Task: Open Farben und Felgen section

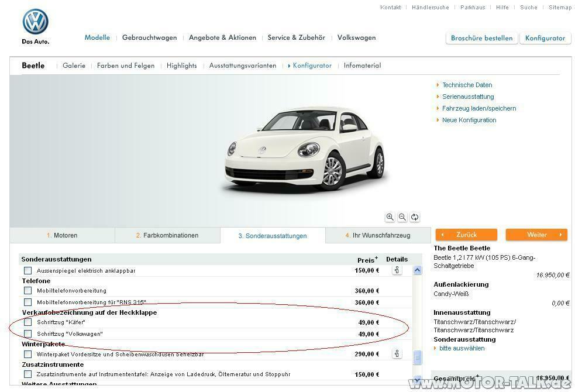Action: click(x=126, y=66)
